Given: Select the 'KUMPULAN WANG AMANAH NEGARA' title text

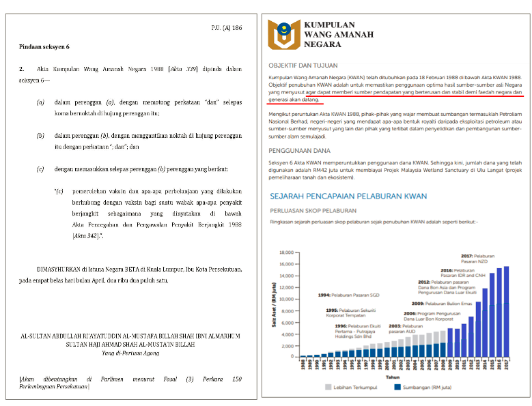Looking at the screenshot, I should (x=339, y=35).
